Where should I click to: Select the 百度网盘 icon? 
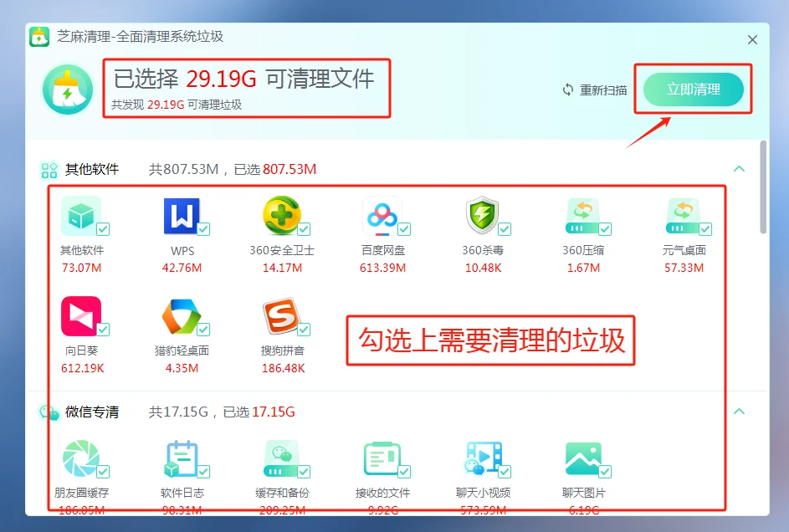point(382,216)
